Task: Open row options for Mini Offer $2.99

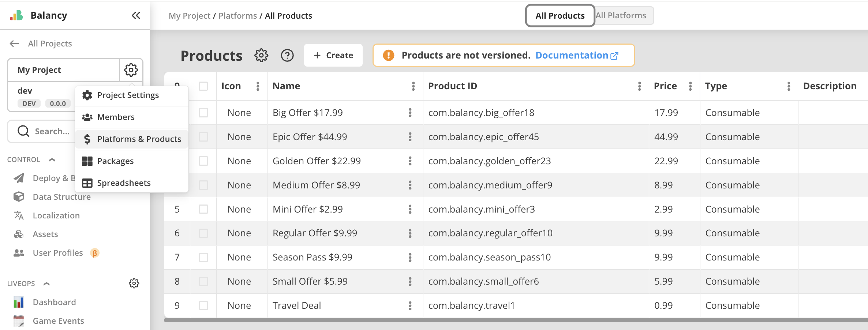Action: click(410, 209)
